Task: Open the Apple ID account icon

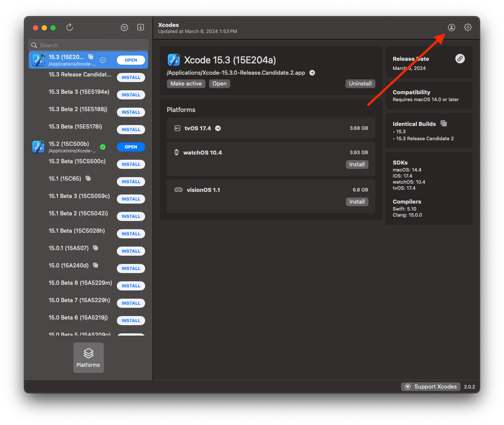Action: click(451, 28)
